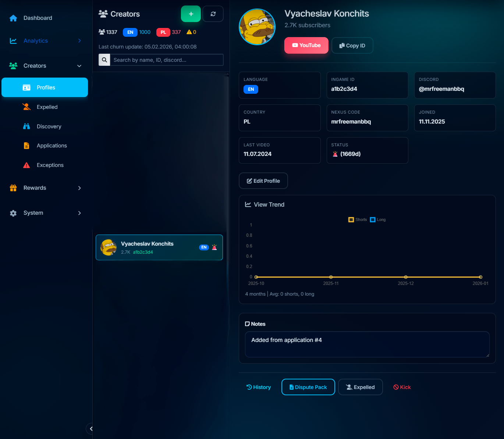This screenshot has width=504, height=439.
Task: Toggle the Shorts series in chart legend
Action: tap(357, 220)
